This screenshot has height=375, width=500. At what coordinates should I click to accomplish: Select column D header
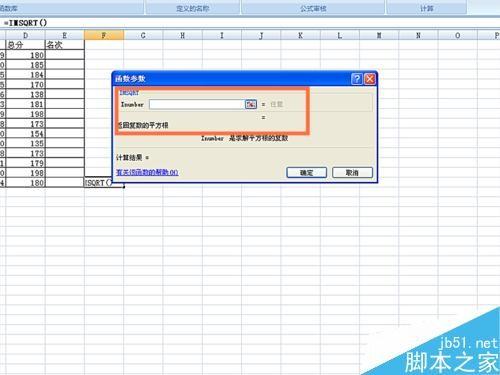[x=25, y=35]
